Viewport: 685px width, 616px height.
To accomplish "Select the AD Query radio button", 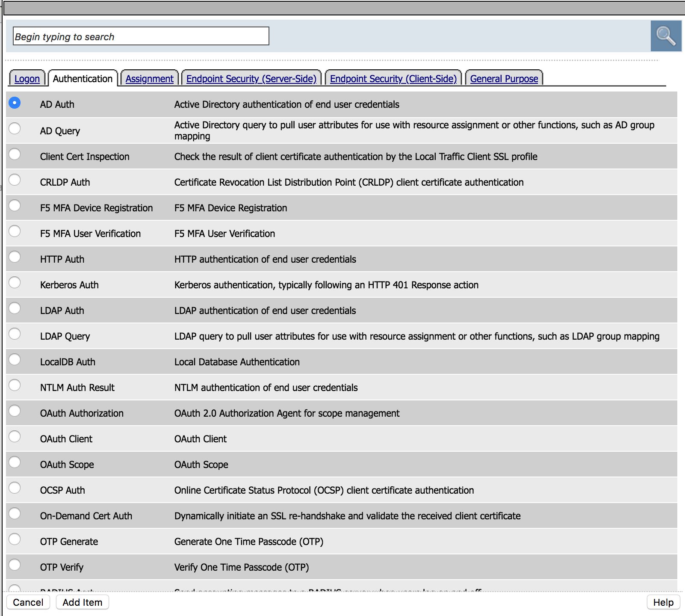I will [15, 128].
